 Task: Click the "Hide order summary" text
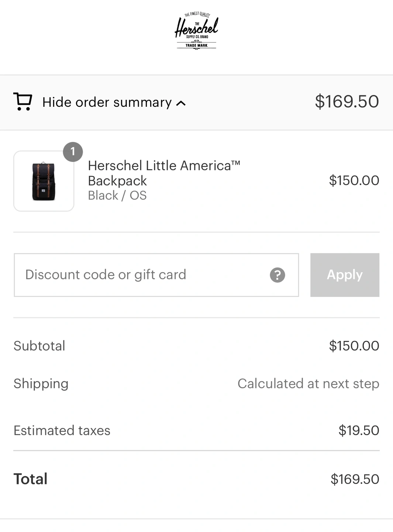coord(107,102)
